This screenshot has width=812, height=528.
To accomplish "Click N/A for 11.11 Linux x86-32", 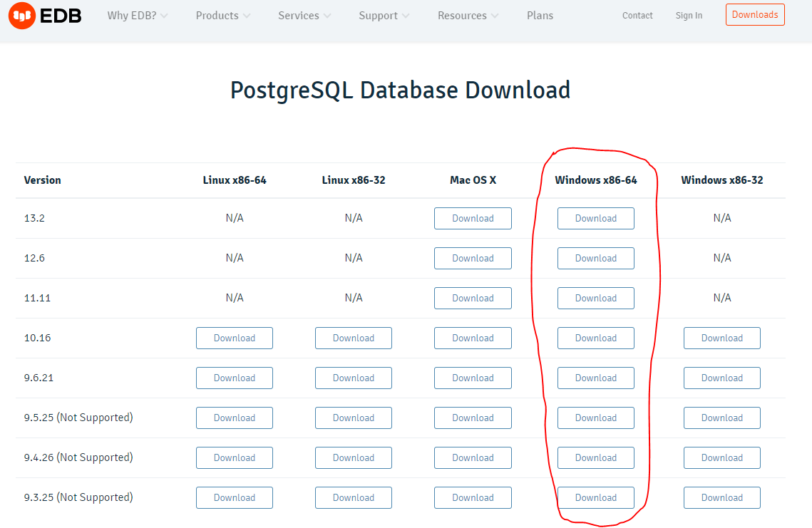I will [354, 298].
